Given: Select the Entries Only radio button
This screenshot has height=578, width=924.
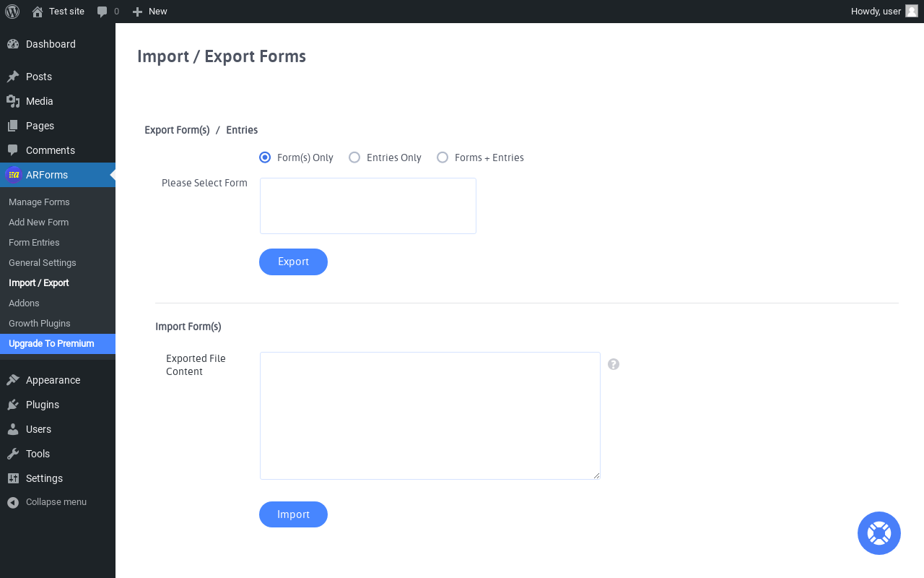Looking at the screenshot, I should pyautogui.click(x=354, y=158).
